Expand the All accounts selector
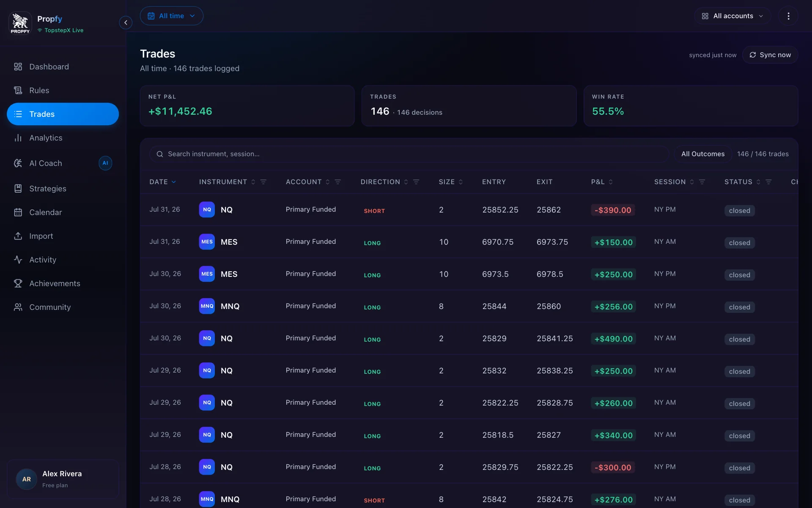Screen dimensions: 812x508 (x=732, y=16)
